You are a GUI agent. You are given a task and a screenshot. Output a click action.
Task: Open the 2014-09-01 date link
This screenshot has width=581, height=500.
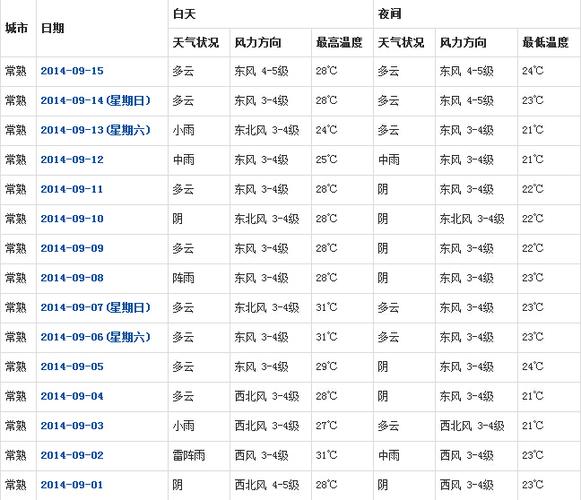click(72, 485)
